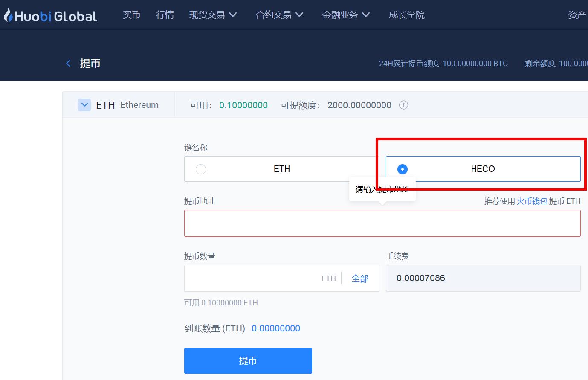The width and height of the screenshot is (588, 380).
Task: Select the HECO chain radio button
Action: tap(402, 169)
